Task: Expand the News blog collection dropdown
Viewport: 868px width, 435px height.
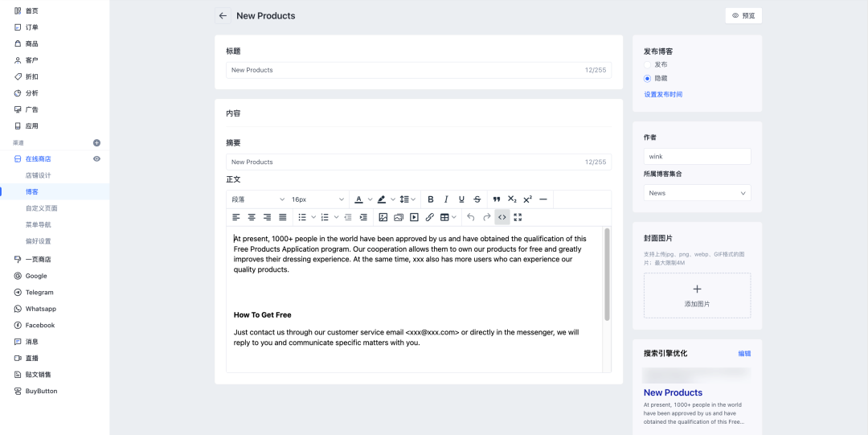Action: click(x=697, y=193)
